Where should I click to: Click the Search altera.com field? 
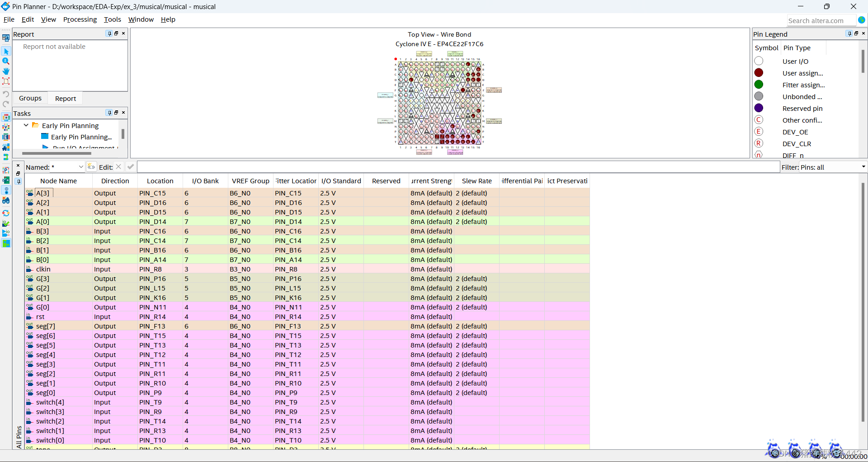tap(821, 20)
